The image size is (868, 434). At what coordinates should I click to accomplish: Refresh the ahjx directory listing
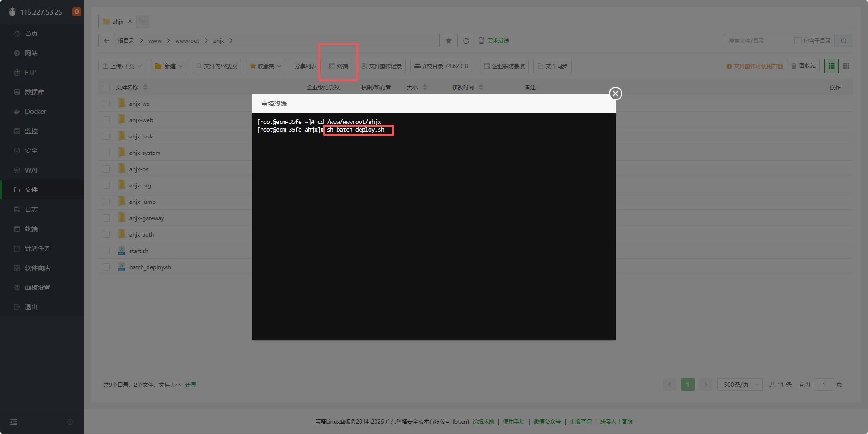[x=466, y=40]
